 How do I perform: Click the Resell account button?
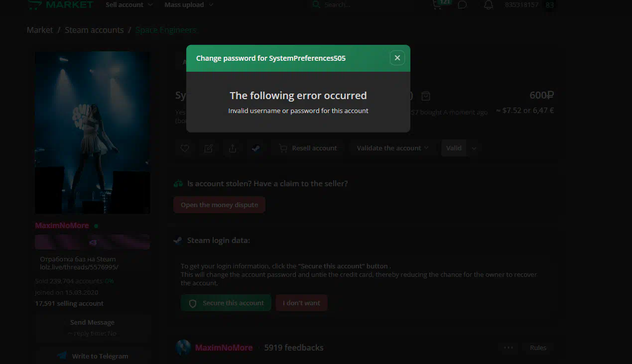click(308, 148)
